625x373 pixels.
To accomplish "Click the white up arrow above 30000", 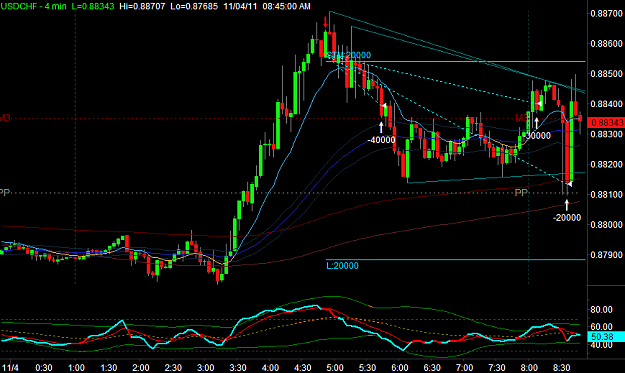I will click(x=537, y=123).
